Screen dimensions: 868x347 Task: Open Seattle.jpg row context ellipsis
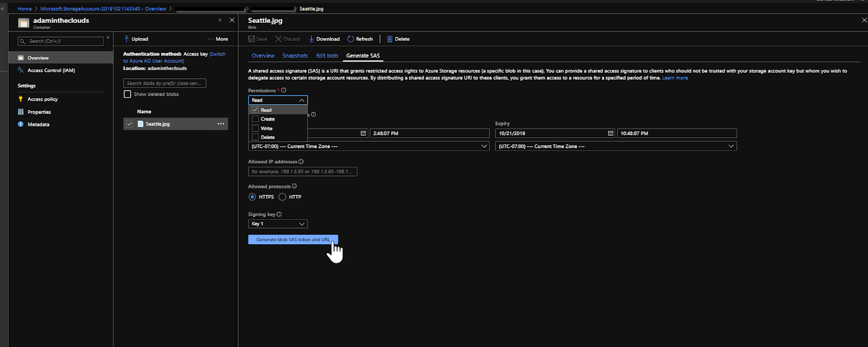(221, 124)
